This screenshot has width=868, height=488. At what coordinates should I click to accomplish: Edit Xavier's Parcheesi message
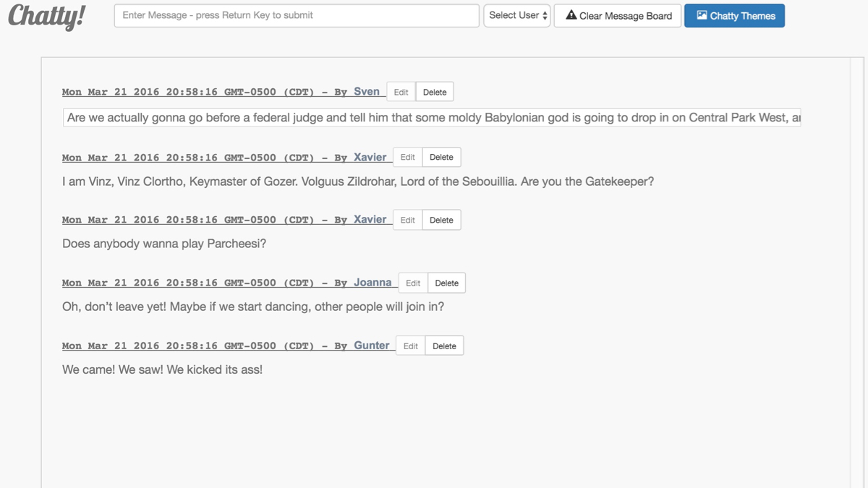(408, 220)
